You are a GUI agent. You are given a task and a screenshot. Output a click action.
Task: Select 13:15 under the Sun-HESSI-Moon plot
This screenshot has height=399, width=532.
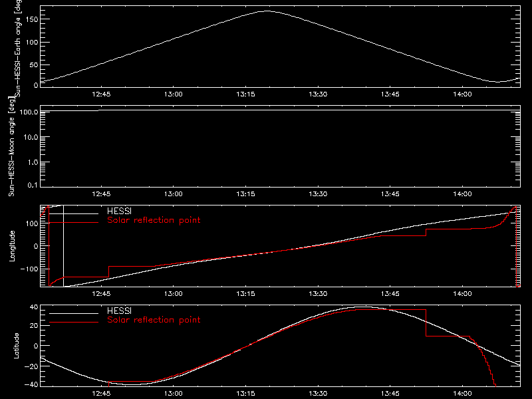245,194
